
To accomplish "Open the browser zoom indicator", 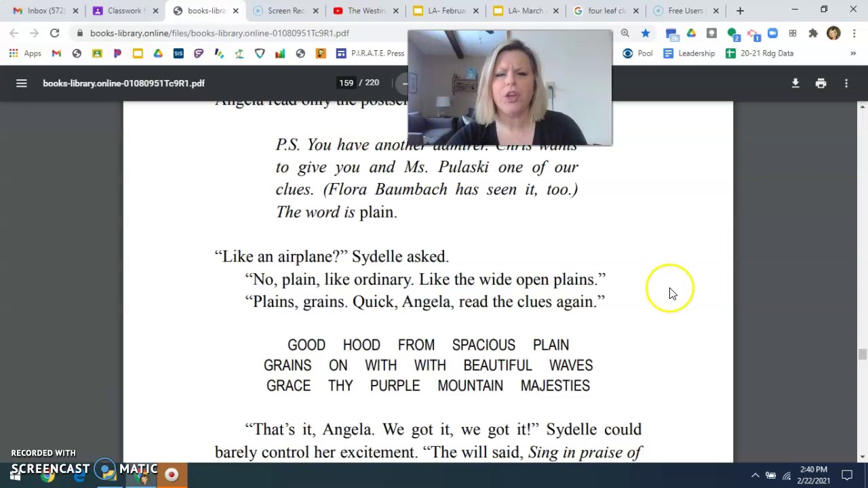I will (625, 33).
